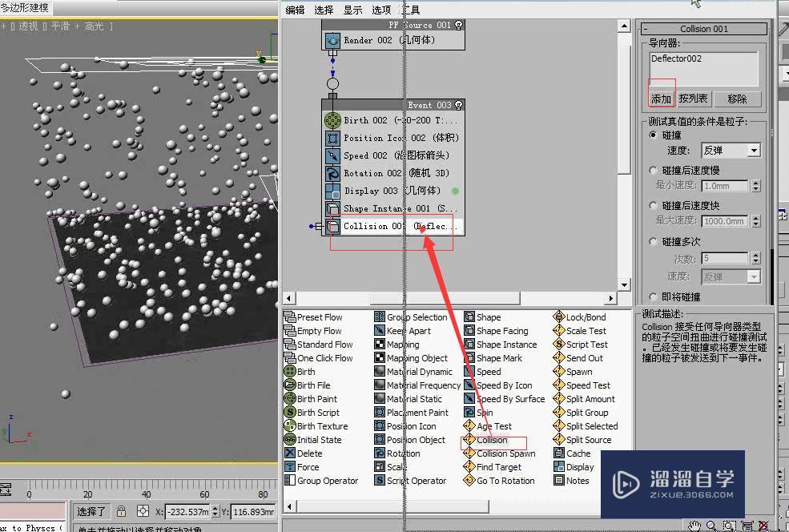This screenshot has height=532, width=789.
Task: Click the 透视 viewport label
Action: point(28,26)
